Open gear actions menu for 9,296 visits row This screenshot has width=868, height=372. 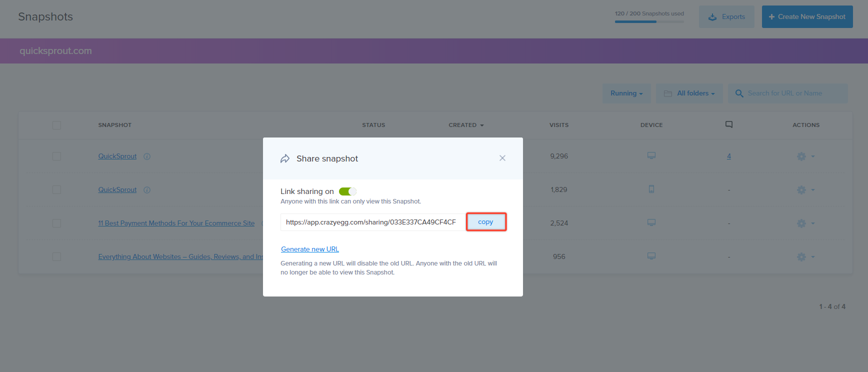pos(801,156)
